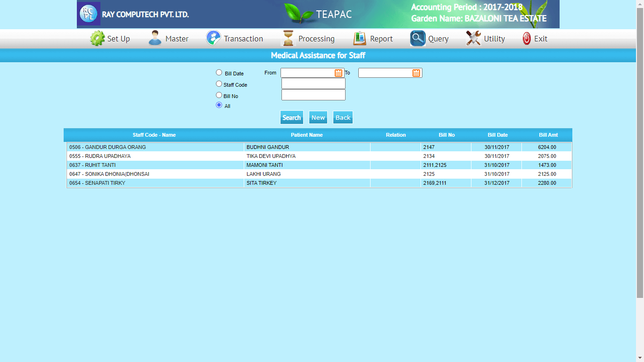
Task: Click bill amount 1473.00
Action: tap(547, 165)
